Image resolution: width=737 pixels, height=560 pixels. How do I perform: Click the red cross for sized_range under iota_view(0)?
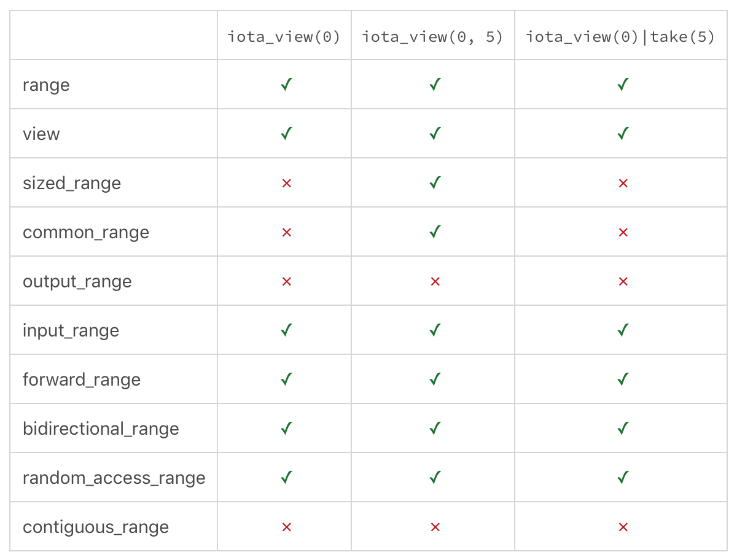(x=286, y=183)
